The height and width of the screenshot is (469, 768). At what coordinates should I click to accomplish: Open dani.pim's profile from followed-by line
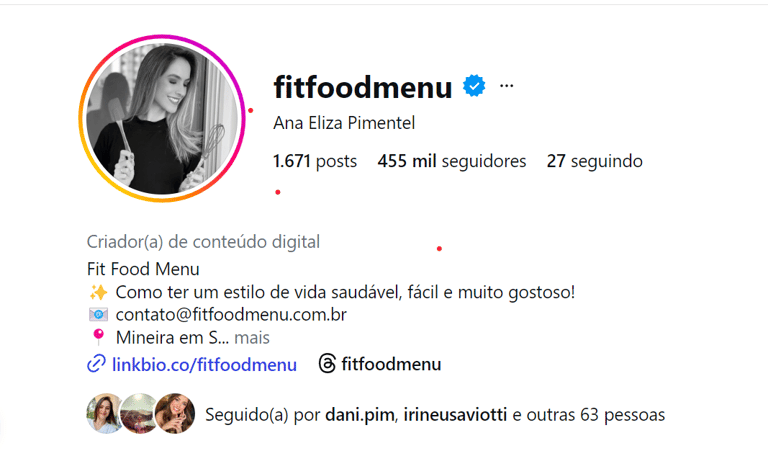(360, 415)
